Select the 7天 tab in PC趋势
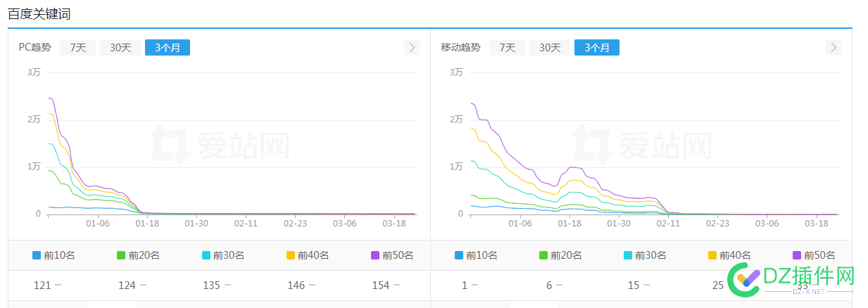The width and height of the screenshot is (868, 308). 77,47
